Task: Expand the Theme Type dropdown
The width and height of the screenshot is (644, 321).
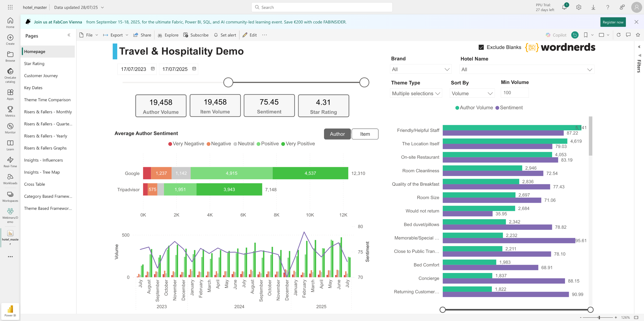Action: pyautogui.click(x=416, y=94)
